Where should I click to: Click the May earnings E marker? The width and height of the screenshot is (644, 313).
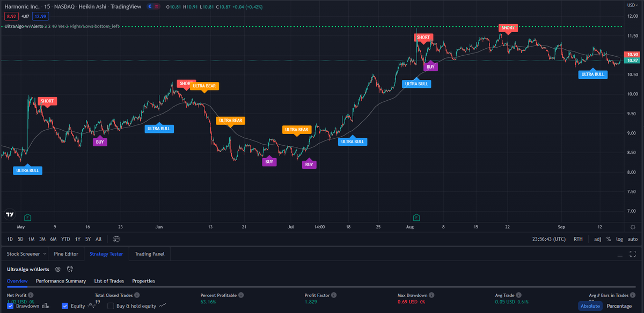[27, 217]
